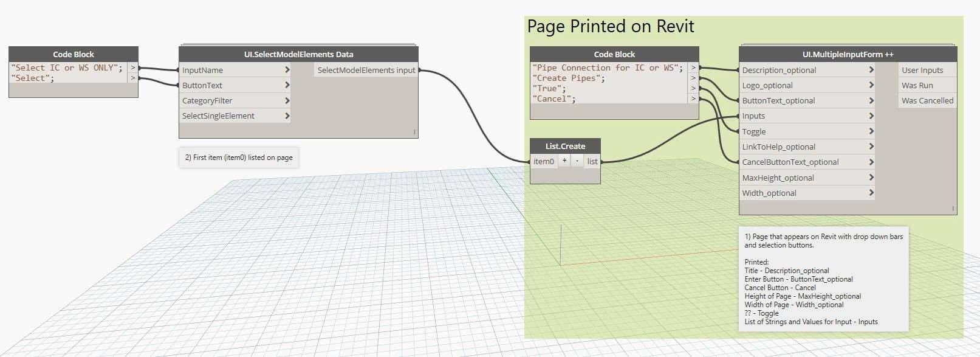Click the User Inputs output port
Image resolution: width=980 pixels, height=357 pixels.
927,70
